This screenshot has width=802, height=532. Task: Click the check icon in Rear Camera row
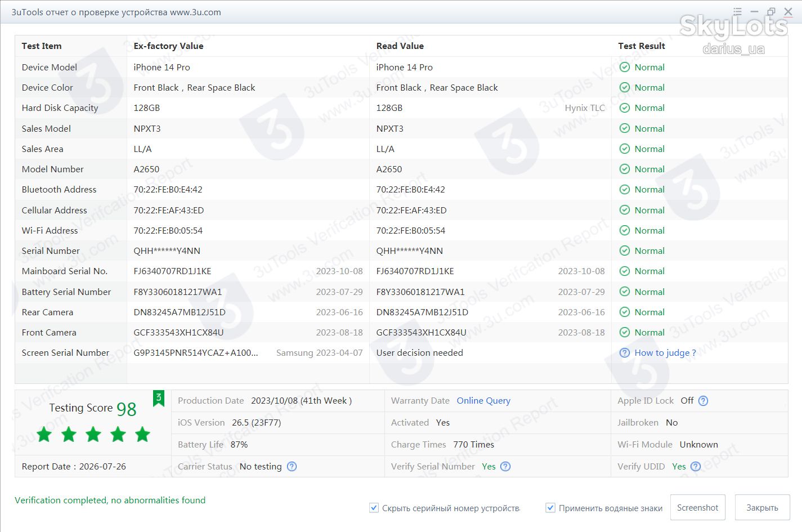[624, 312]
